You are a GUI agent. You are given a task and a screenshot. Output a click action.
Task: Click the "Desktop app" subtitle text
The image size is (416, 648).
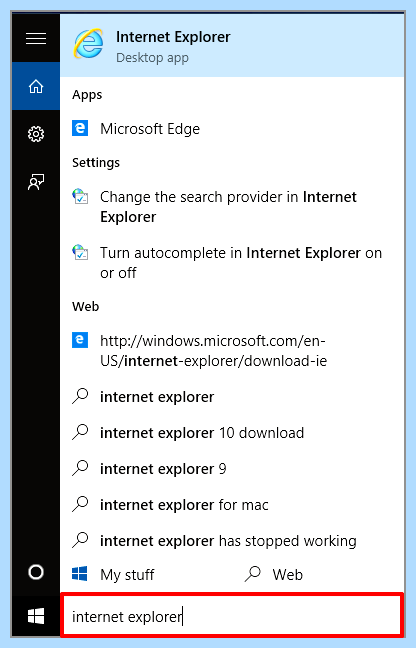pos(152,57)
